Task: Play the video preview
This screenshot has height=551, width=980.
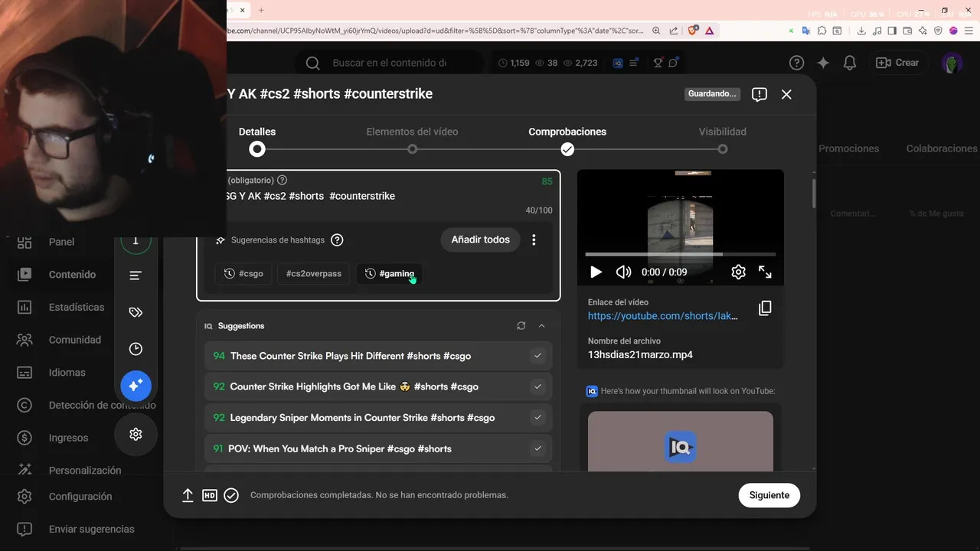Action: click(596, 272)
